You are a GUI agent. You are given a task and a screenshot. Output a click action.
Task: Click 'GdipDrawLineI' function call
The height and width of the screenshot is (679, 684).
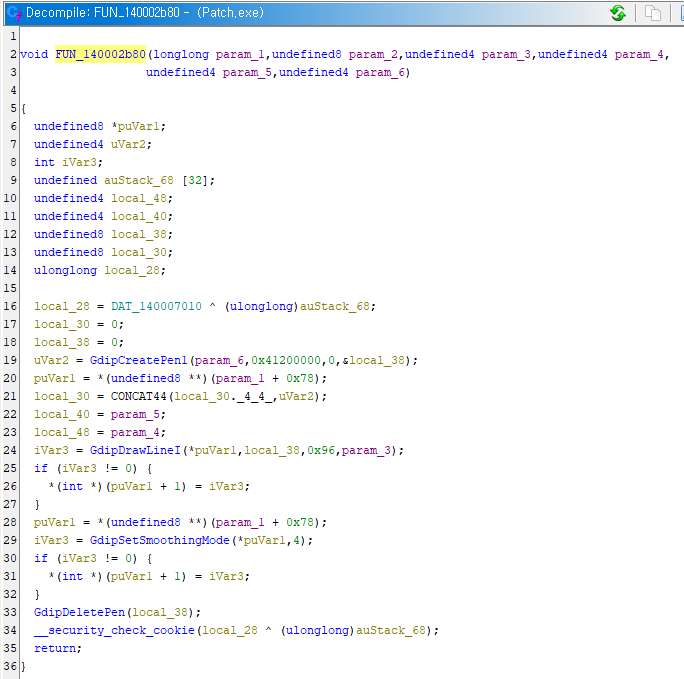point(135,450)
